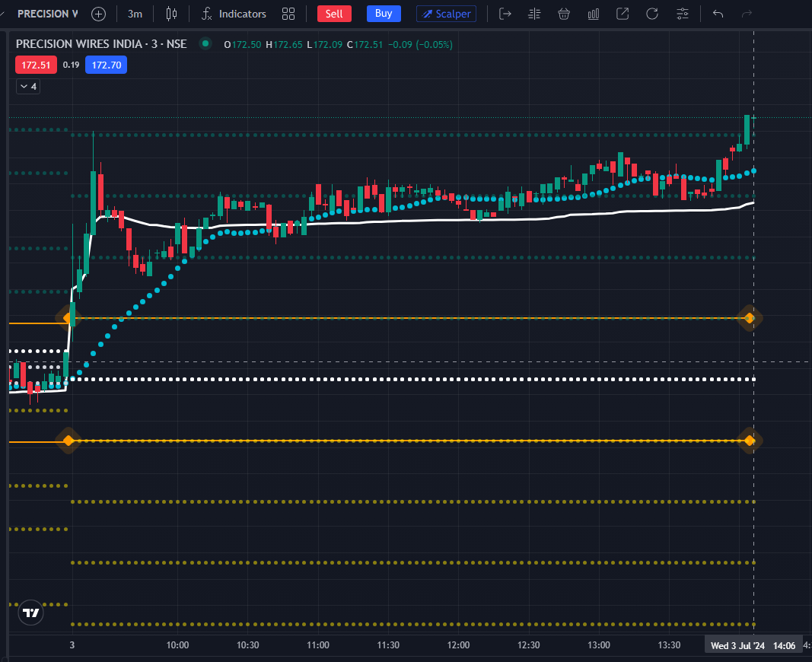Click the 13:30 time axis label
The image size is (812, 662).
click(669, 645)
